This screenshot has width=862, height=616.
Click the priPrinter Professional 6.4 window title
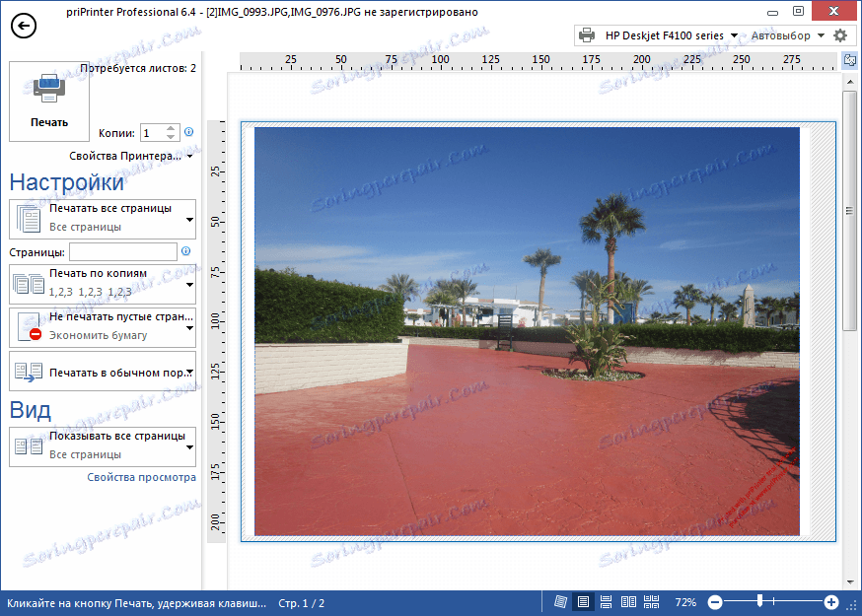tap(272, 12)
